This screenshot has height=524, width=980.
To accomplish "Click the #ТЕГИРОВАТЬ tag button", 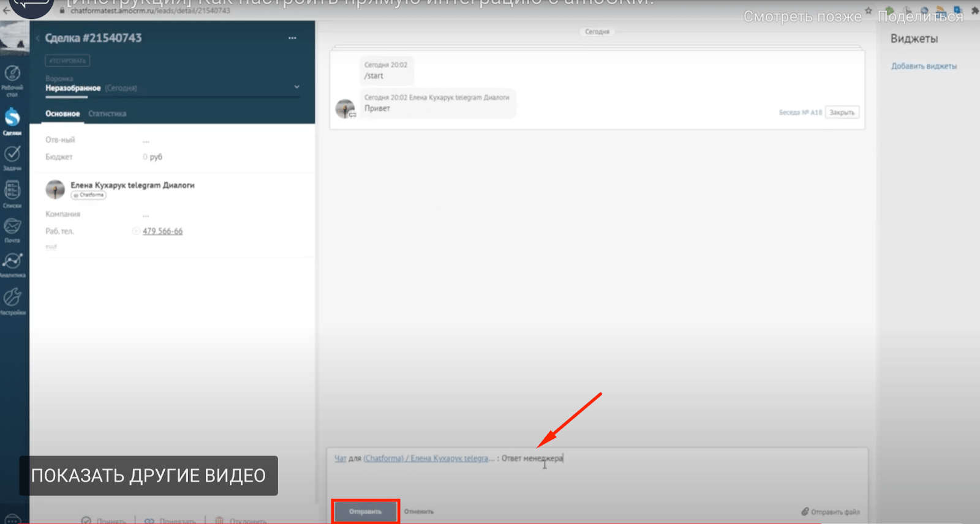I will tap(67, 61).
